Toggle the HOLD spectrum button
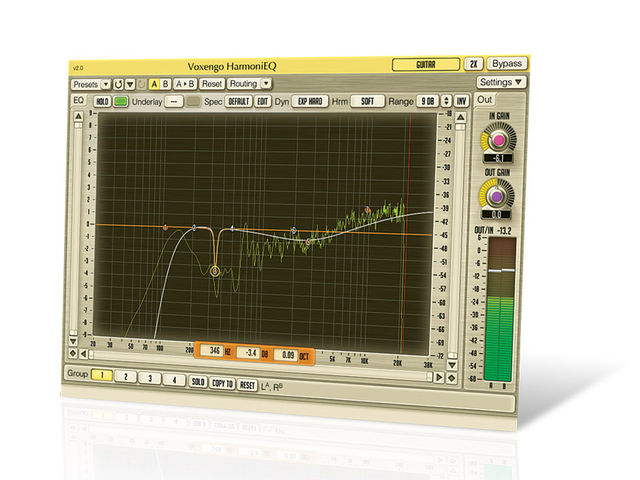The width and height of the screenshot is (640, 480). coord(102,101)
